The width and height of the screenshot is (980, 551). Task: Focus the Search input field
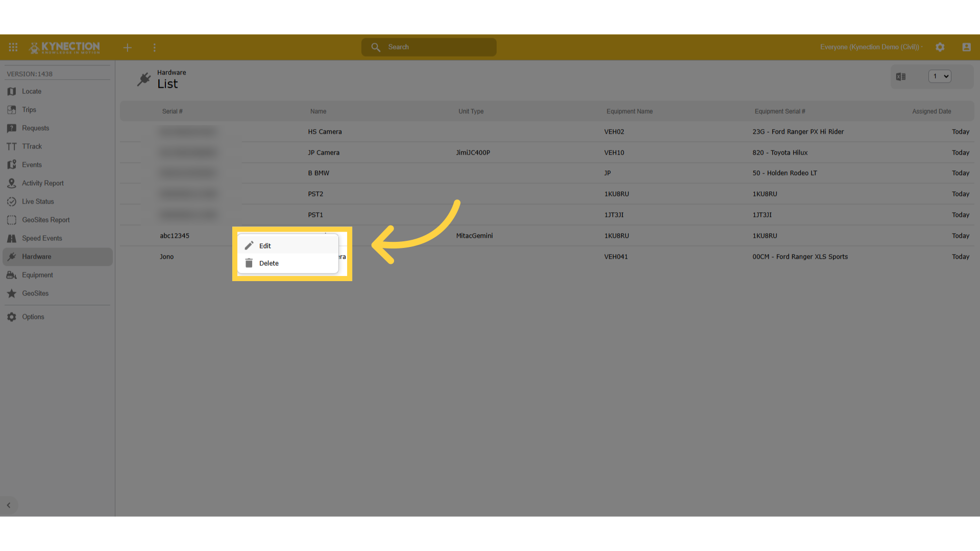click(429, 47)
